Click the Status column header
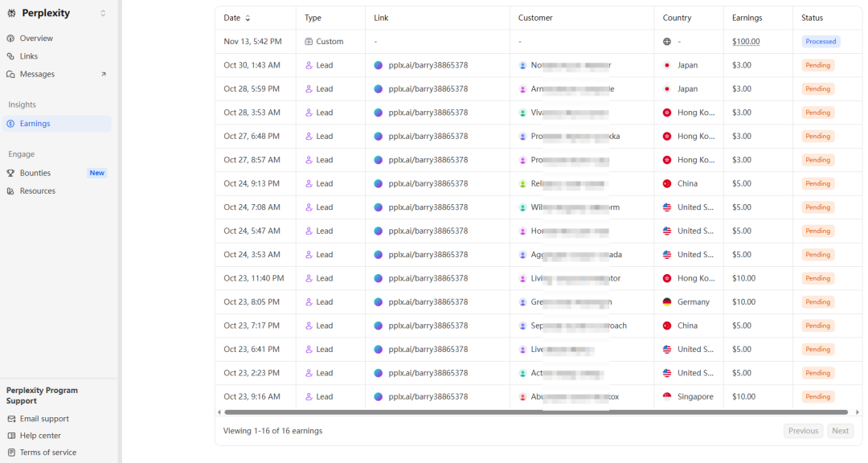Screen dimensions: 868x463 [812, 18]
